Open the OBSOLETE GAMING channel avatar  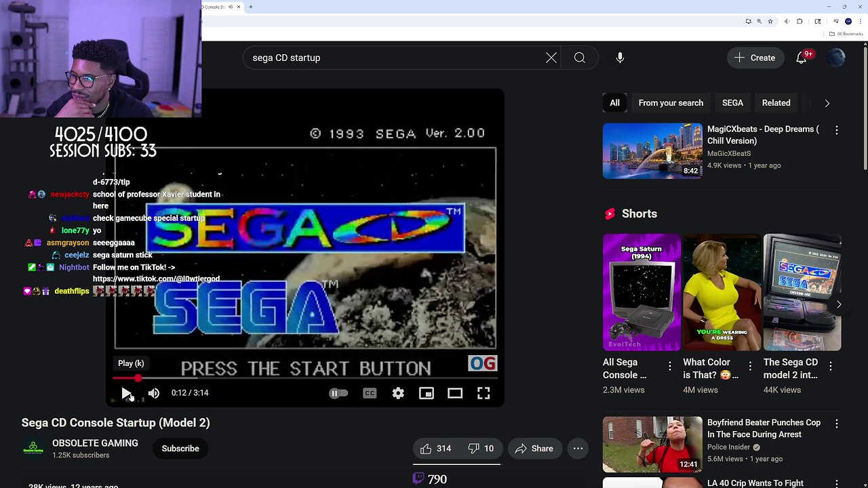[33, 449]
